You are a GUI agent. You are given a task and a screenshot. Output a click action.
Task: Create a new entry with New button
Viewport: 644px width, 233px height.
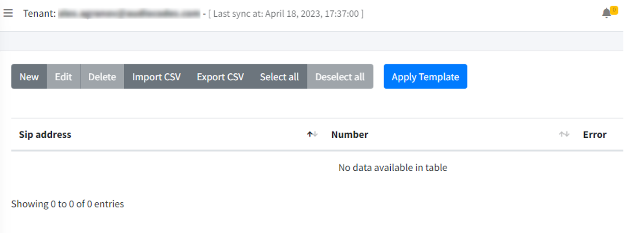tap(29, 77)
